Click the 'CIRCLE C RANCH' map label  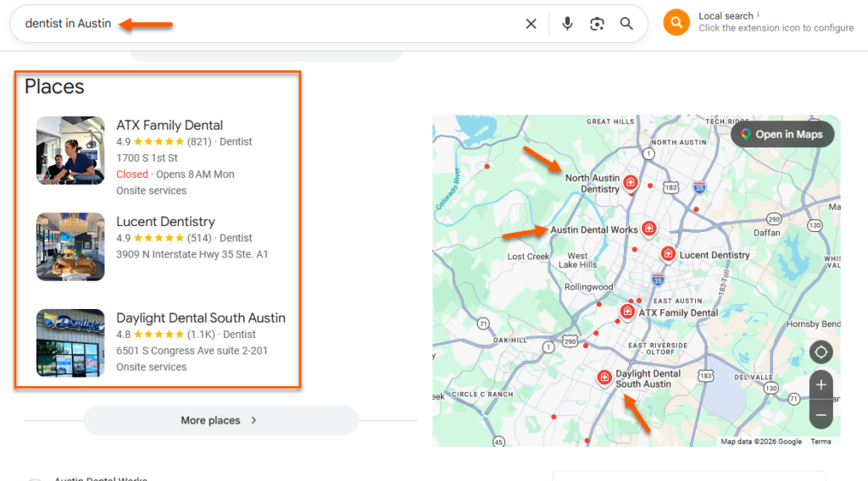tap(482, 394)
